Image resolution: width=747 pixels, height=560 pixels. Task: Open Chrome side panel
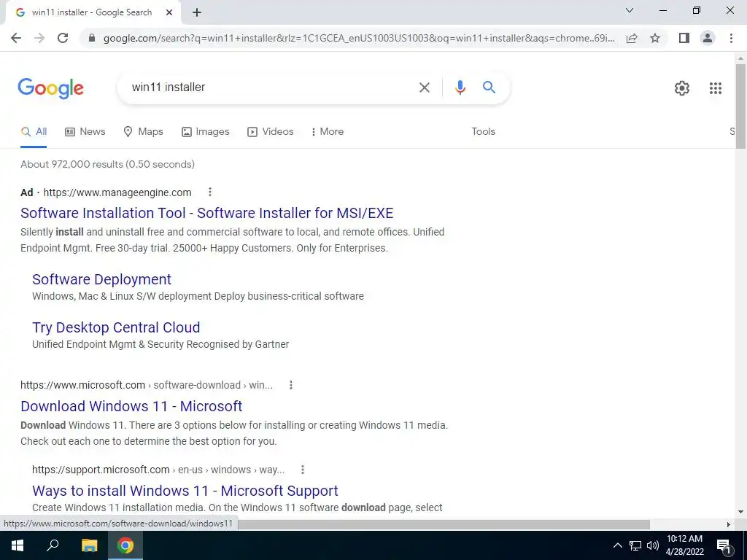pos(684,38)
